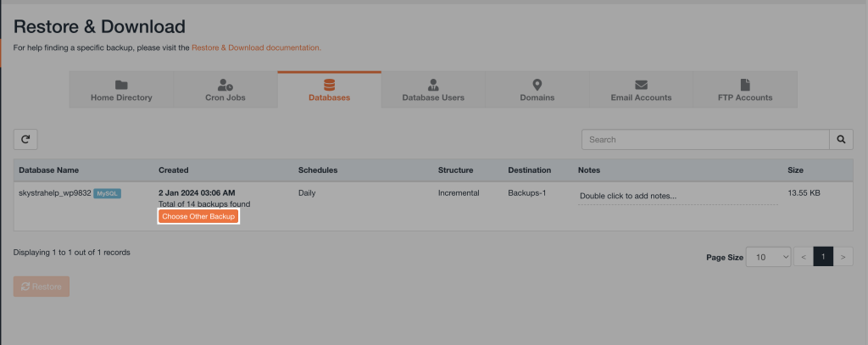Switch to the FTP Accounts tab
The height and width of the screenshot is (345, 868).
[x=744, y=90]
